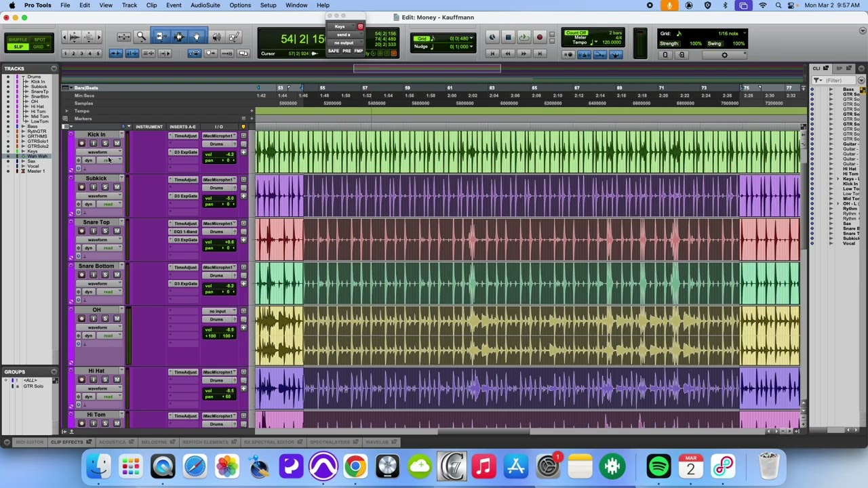Click the Wait for Note icon
The width and height of the screenshot is (868, 488).
(x=568, y=54)
